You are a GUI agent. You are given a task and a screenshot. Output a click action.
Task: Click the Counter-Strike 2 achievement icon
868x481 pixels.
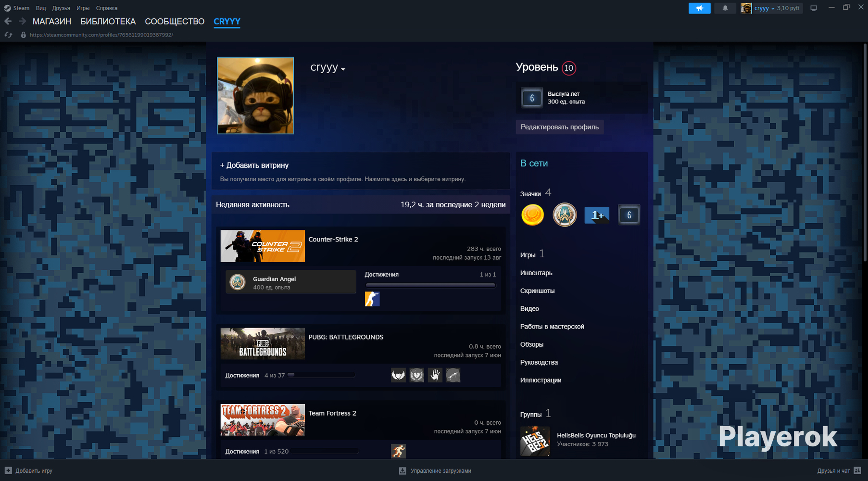coord(372,299)
